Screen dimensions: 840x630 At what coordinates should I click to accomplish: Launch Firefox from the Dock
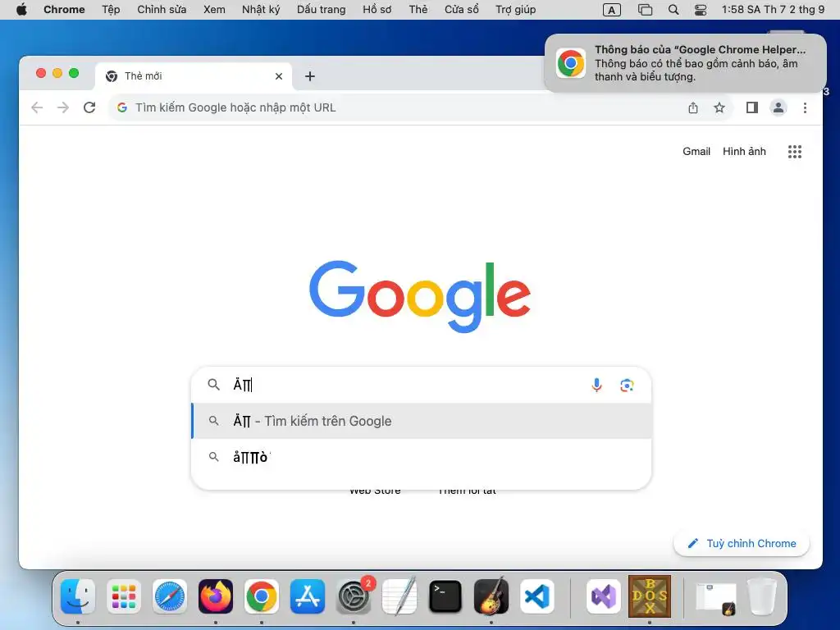[216, 596]
